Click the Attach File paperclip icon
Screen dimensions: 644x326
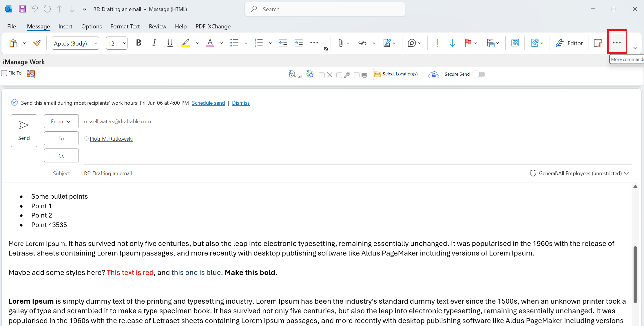point(340,43)
